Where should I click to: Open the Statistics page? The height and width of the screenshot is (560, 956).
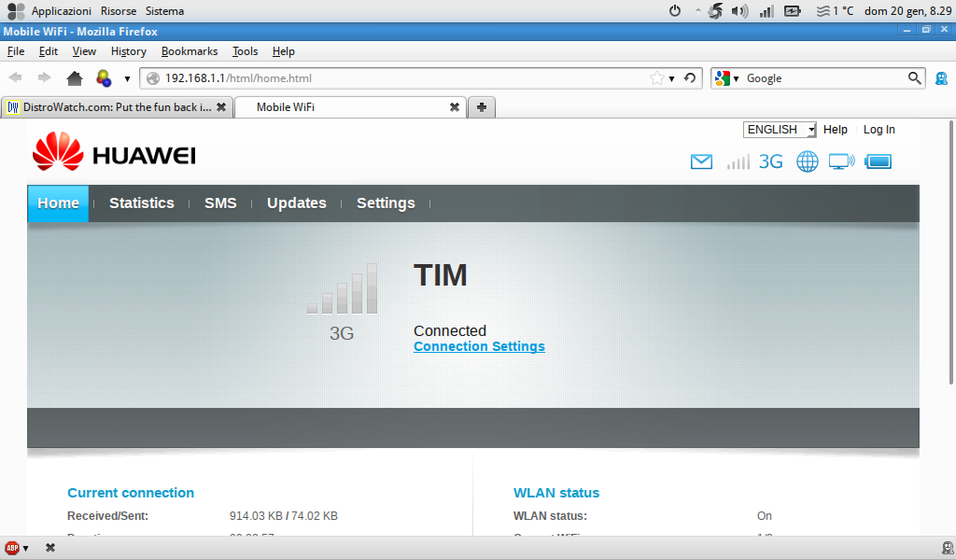pyautogui.click(x=142, y=203)
